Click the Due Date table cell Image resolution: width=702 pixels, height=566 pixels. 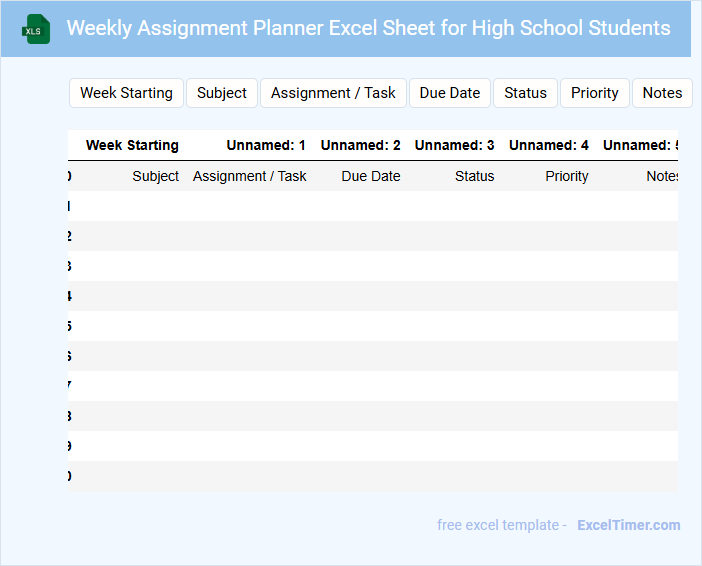pos(371,176)
